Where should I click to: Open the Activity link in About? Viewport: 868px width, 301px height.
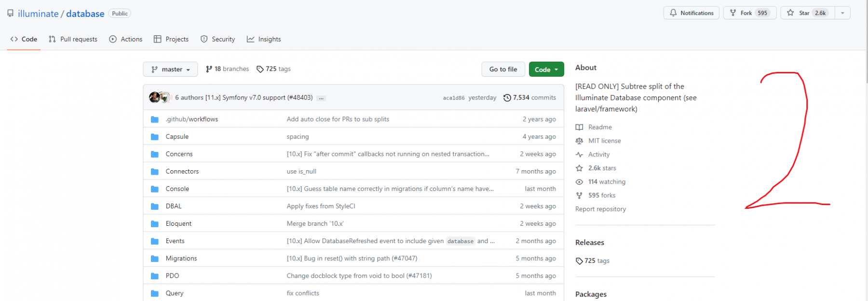pos(593,154)
